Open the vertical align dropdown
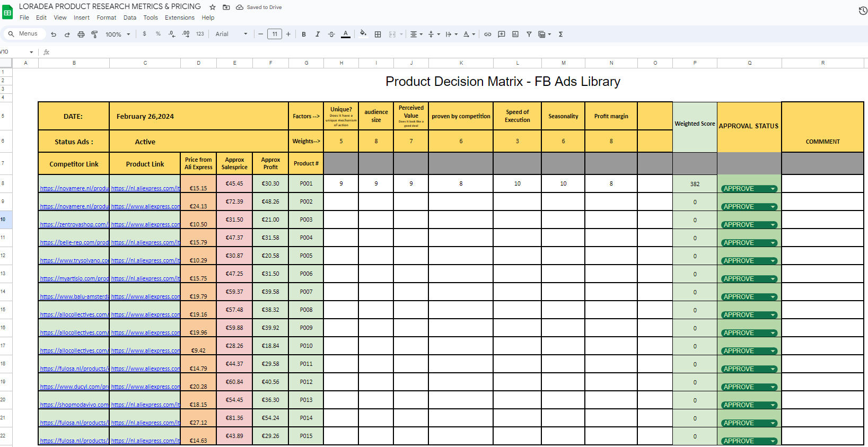The height and width of the screenshot is (447, 868). [434, 34]
